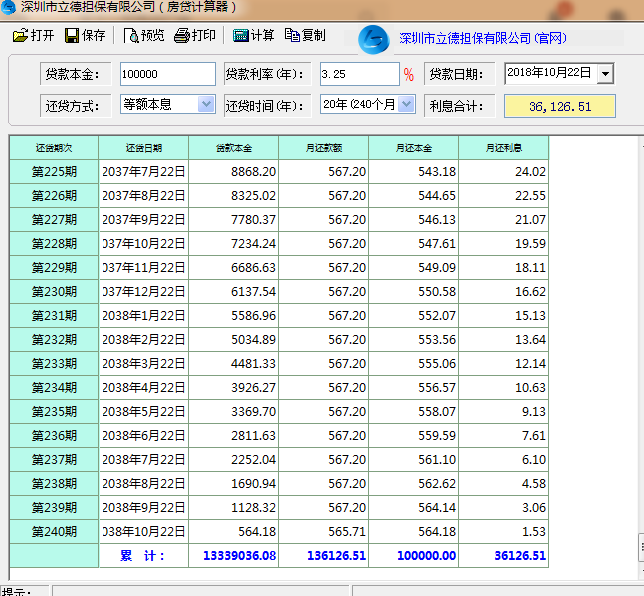Expand the repayment method dropdown 等额本息

pyautogui.click(x=206, y=104)
